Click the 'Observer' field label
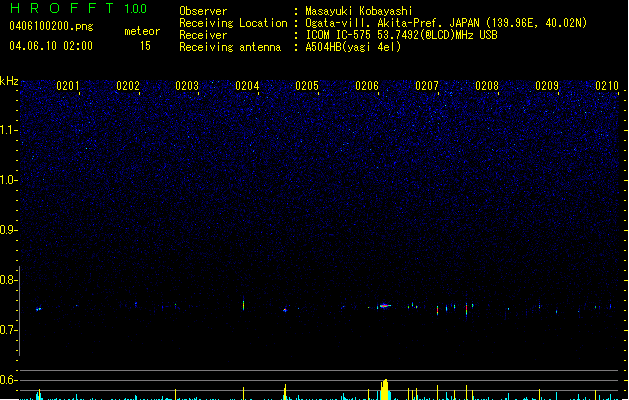The height and width of the screenshot is (400, 629). [203, 11]
